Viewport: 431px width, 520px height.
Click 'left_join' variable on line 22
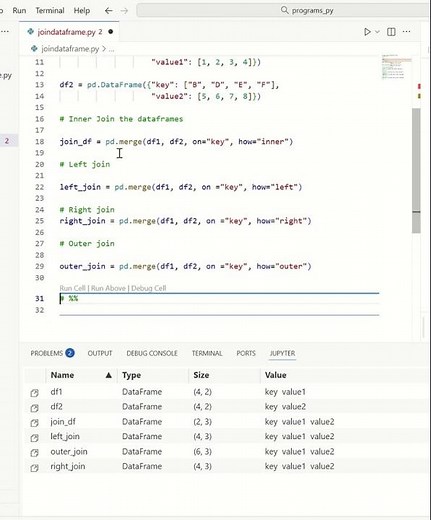80,187
